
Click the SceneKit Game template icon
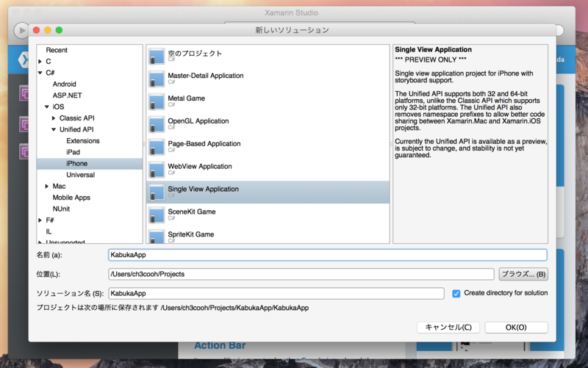coord(157,215)
